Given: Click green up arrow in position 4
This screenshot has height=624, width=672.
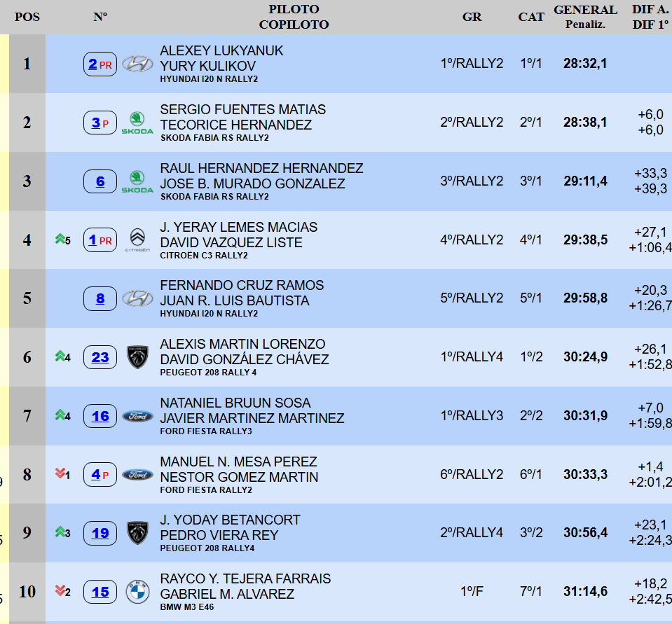Looking at the screenshot, I should coord(60,240).
